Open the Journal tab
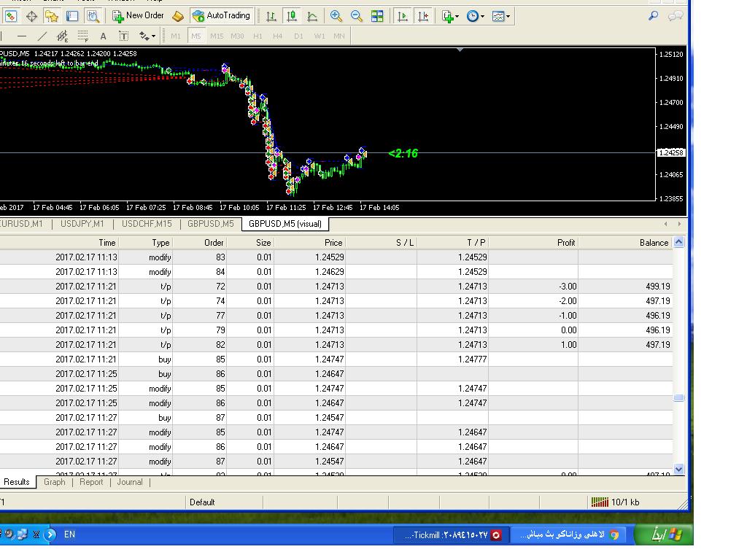Image resolution: width=747 pixels, height=560 pixels. tap(130, 482)
